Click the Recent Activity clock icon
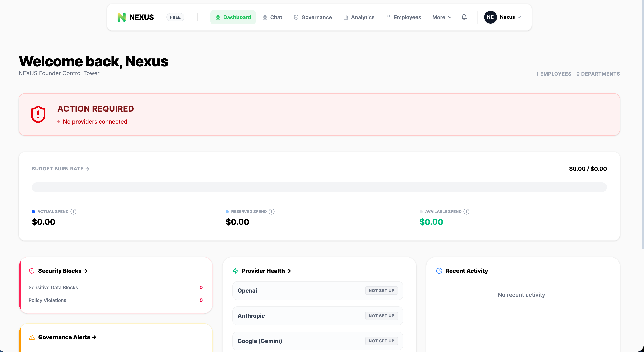Screen dimensions: 644x352 pyautogui.click(x=439, y=271)
